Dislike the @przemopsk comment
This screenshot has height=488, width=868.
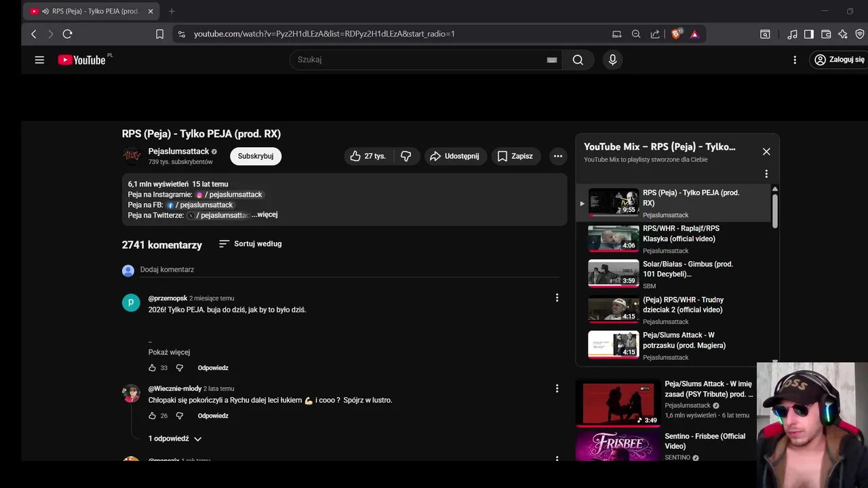pyautogui.click(x=180, y=368)
